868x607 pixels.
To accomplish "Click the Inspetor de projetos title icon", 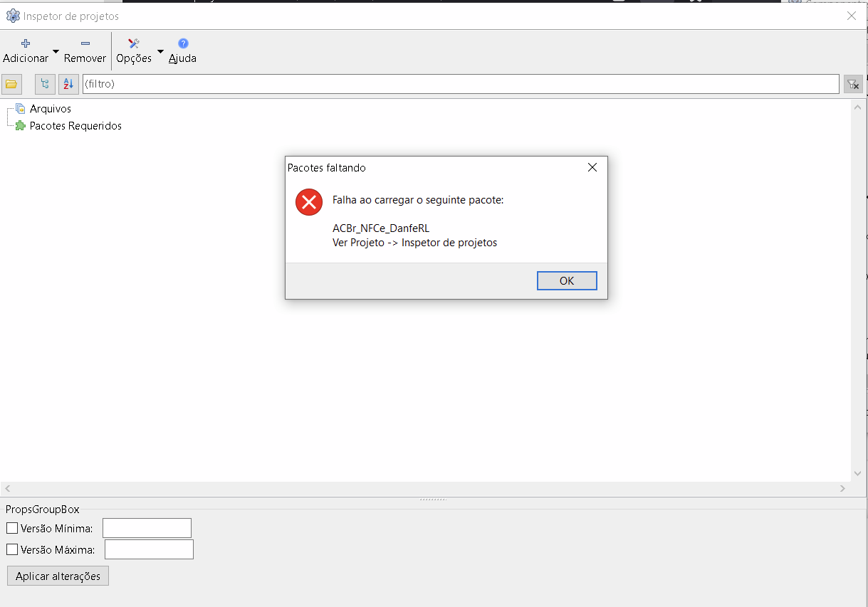I will tap(13, 16).
